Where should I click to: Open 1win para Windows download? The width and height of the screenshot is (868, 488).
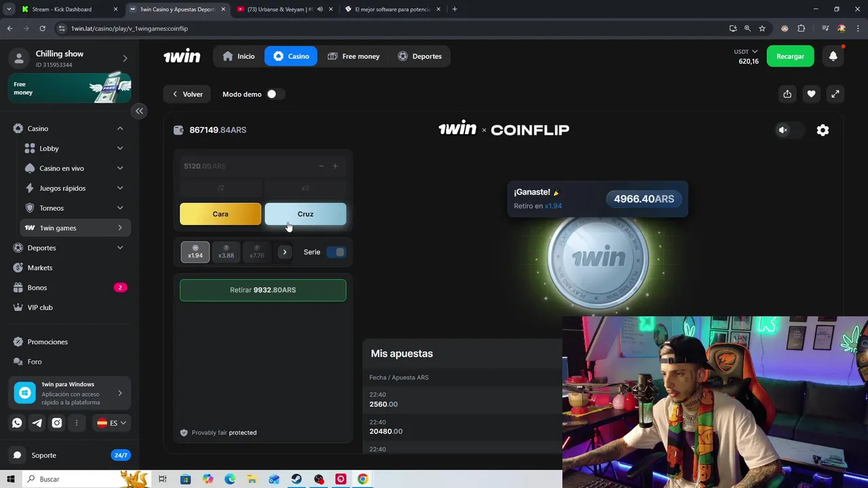click(x=69, y=393)
